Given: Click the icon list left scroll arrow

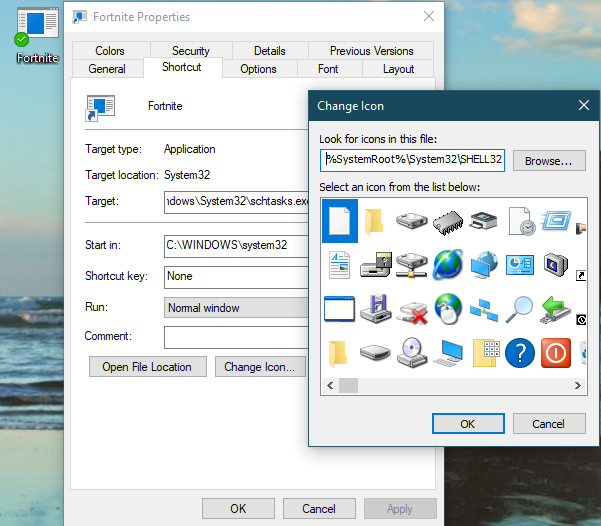Looking at the screenshot, I should (x=330, y=386).
